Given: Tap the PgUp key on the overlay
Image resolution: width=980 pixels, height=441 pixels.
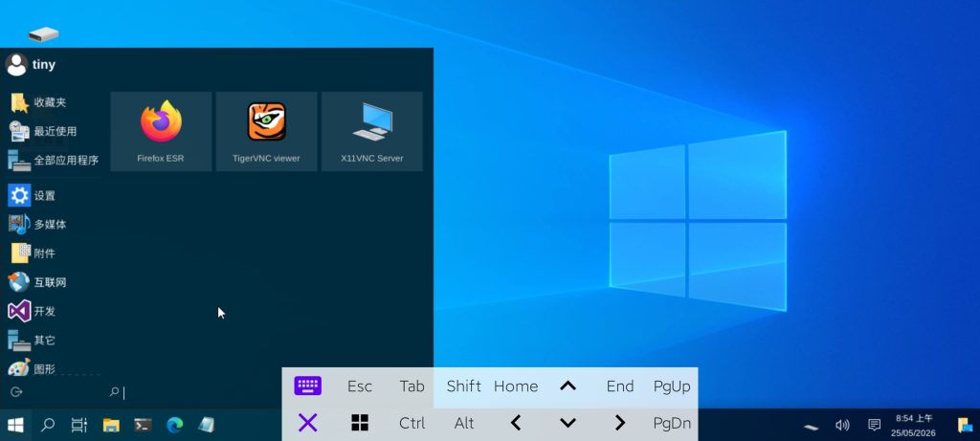Looking at the screenshot, I should 672,386.
